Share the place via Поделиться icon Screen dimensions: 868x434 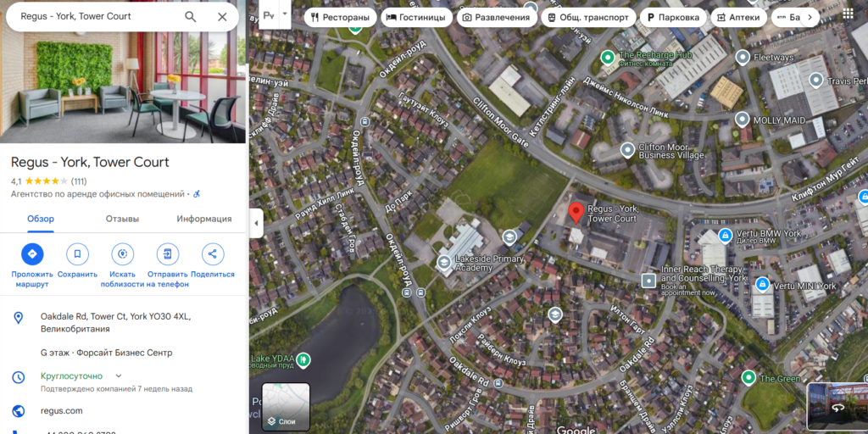213,254
